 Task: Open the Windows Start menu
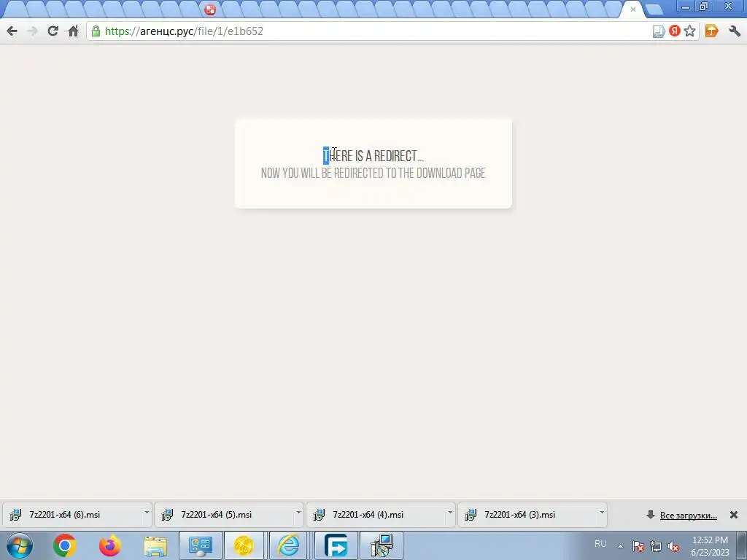[20, 545]
